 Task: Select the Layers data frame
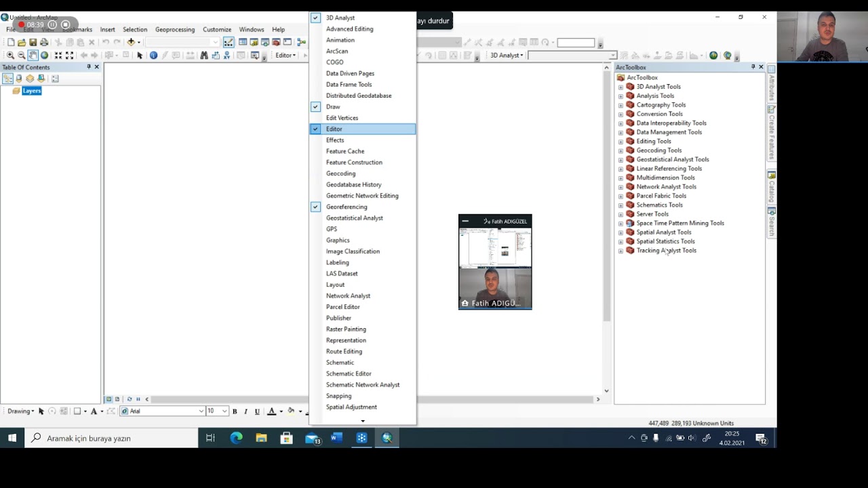(x=31, y=91)
